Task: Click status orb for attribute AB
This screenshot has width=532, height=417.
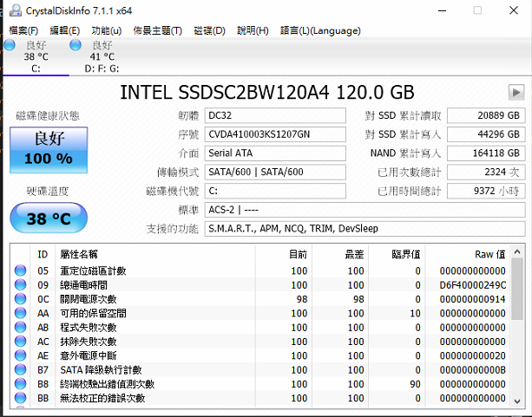Action: [x=20, y=327]
